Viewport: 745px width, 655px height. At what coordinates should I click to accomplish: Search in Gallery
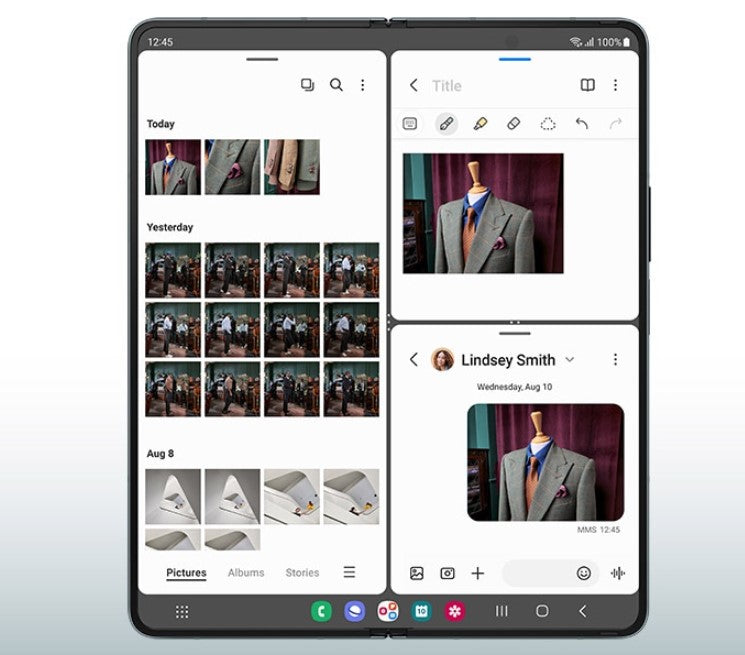point(336,85)
